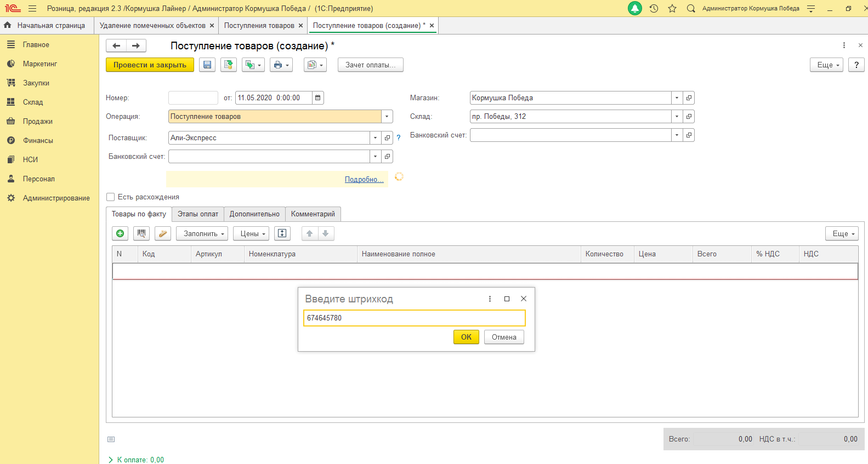Viewport: 868px width, 464px height.
Task: Switch to the 'Этапы оплат' tab
Action: coord(198,214)
